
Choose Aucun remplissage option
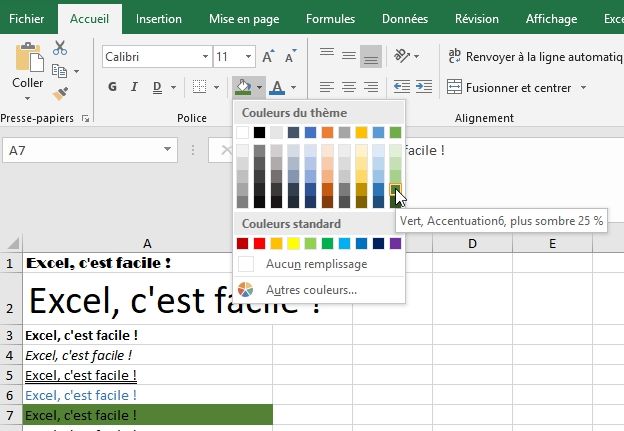319,264
